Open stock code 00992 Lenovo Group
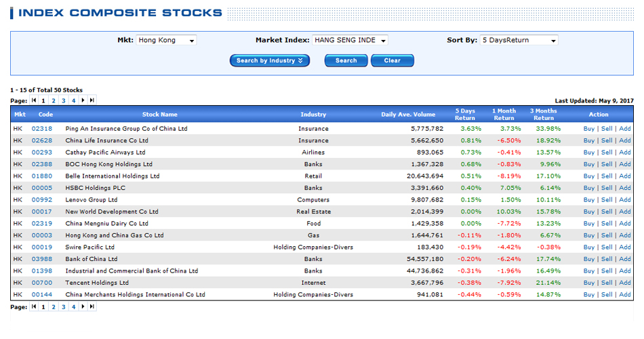644x339 pixels. pyautogui.click(x=42, y=200)
